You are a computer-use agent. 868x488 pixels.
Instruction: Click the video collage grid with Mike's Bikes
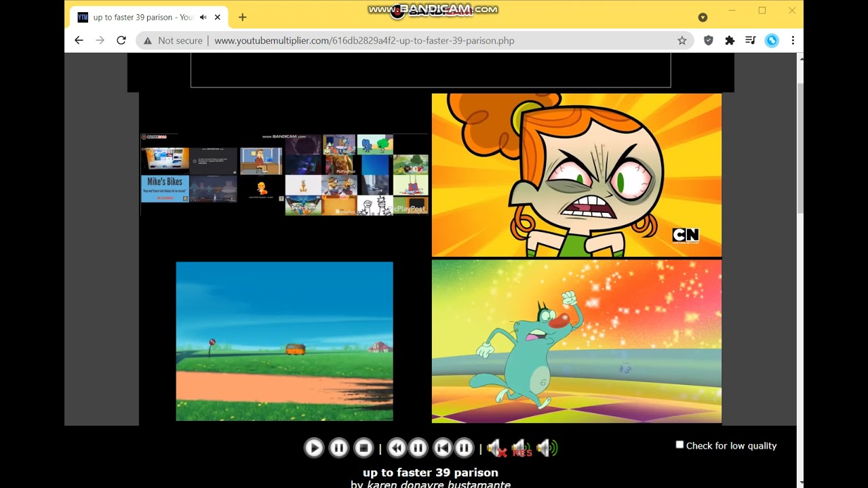pos(284,174)
